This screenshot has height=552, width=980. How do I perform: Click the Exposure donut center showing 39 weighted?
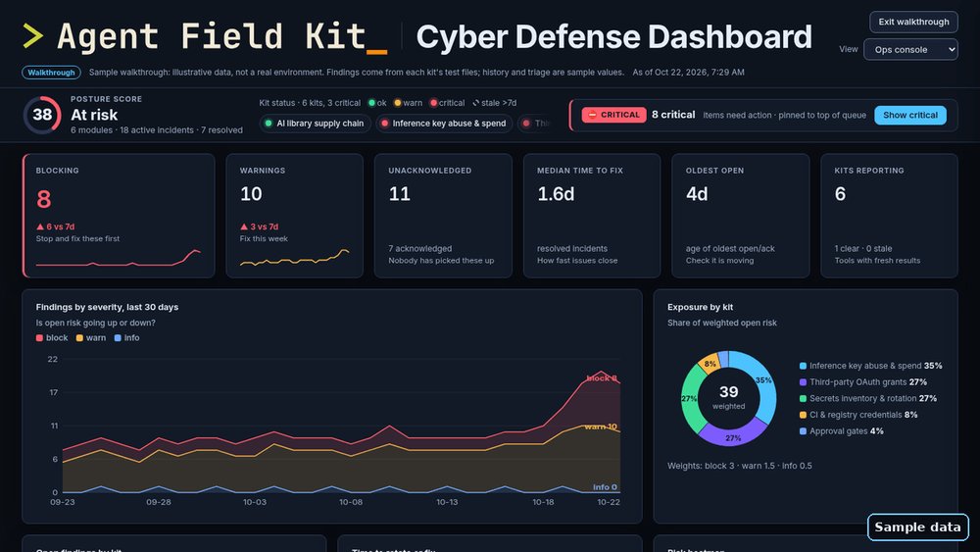point(729,398)
